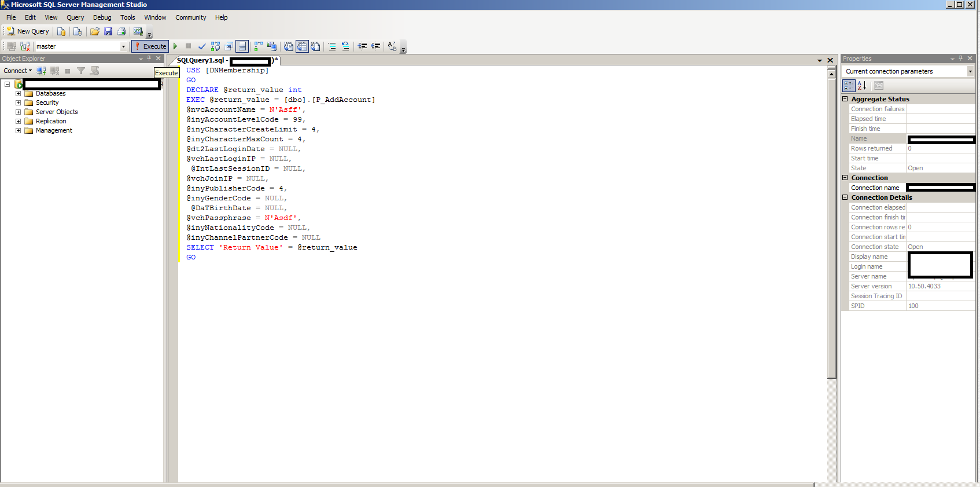Click the Change Connection icon
Viewport: 980px width, 487px height.
[x=25, y=46]
